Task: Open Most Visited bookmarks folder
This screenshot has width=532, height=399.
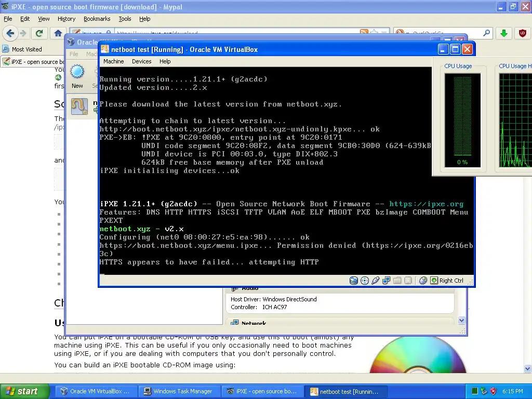Action: [x=22, y=49]
